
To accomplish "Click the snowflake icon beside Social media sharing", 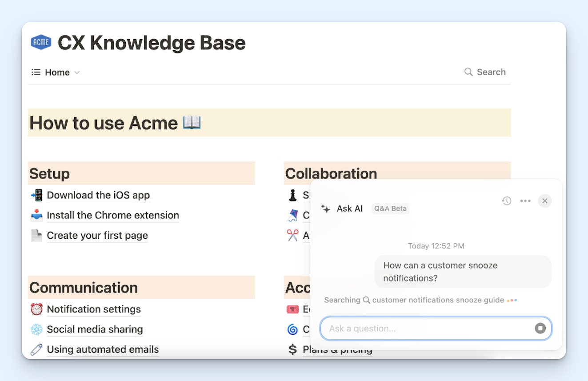I will tap(36, 329).
